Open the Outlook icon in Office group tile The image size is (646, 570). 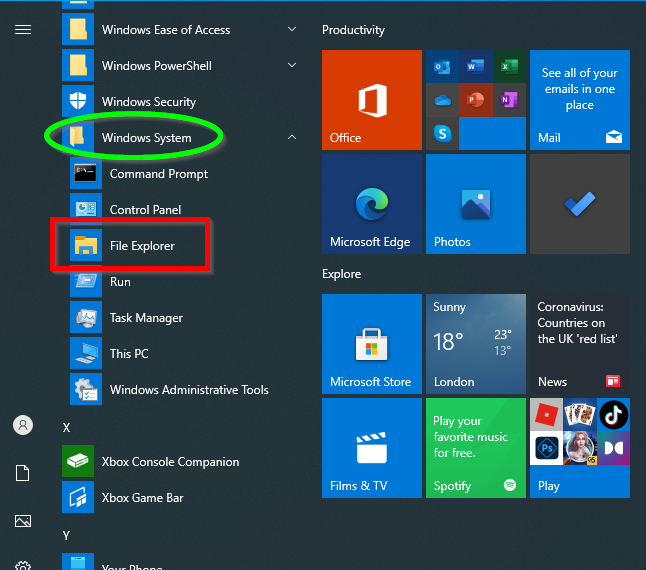(x=442, y=66)
